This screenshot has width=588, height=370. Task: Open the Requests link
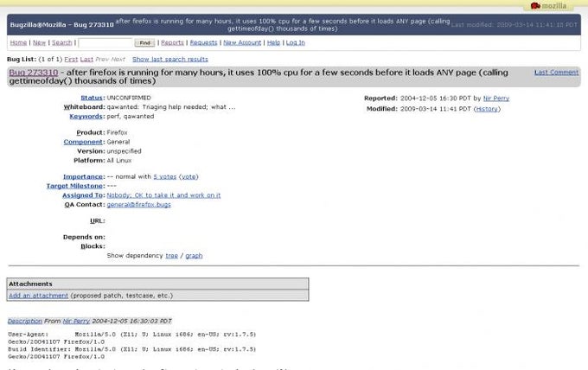203,42
